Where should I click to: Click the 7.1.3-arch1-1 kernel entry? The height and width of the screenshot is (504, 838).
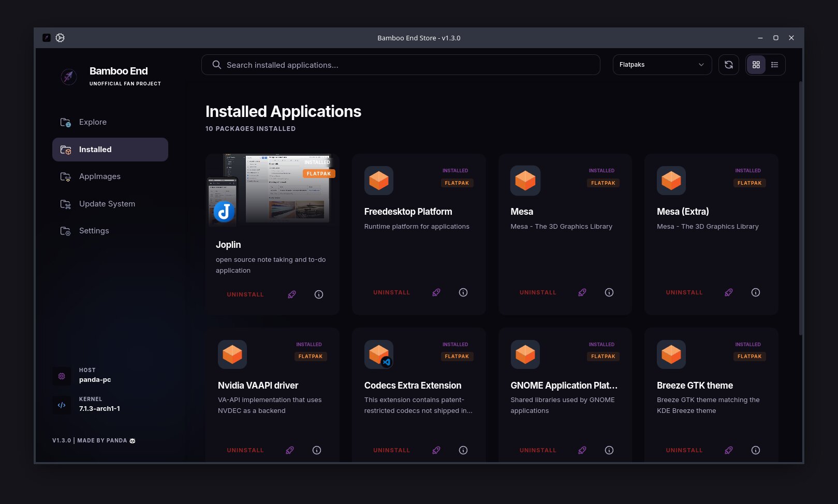point(86,404)
